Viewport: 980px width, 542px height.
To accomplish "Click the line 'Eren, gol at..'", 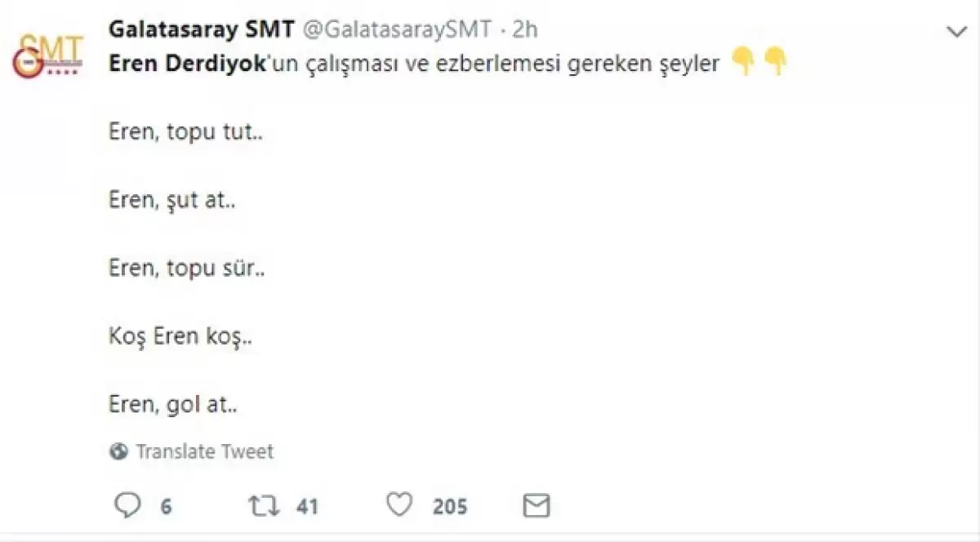I will click(x=172, y=403).
